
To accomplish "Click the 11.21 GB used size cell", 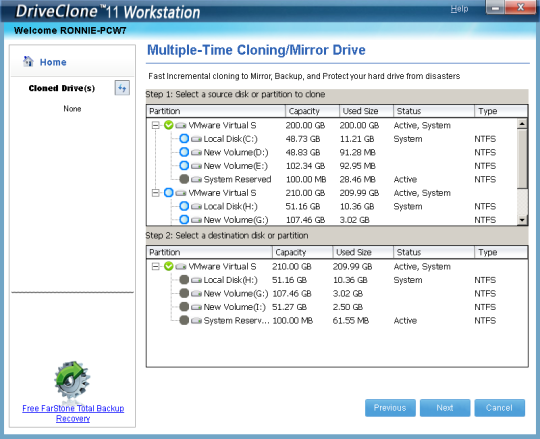I will click(x=357, y=139).
